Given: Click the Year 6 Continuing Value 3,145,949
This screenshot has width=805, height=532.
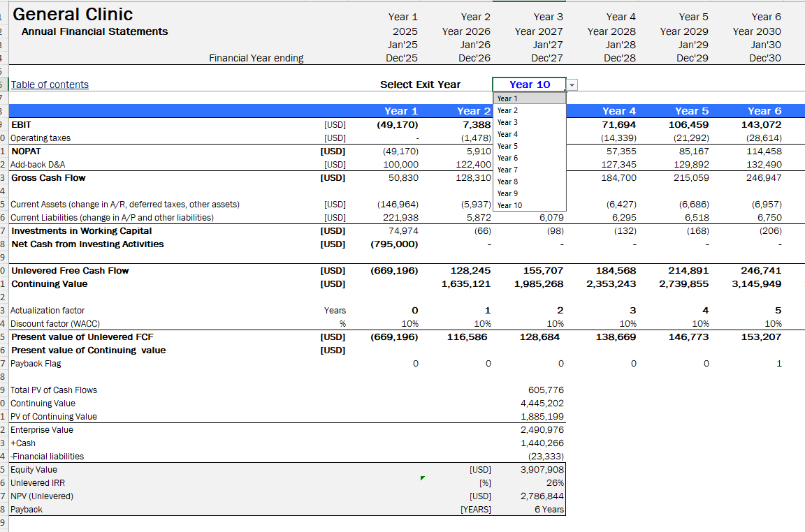Looking at the screenshot, I should [757, 284].
